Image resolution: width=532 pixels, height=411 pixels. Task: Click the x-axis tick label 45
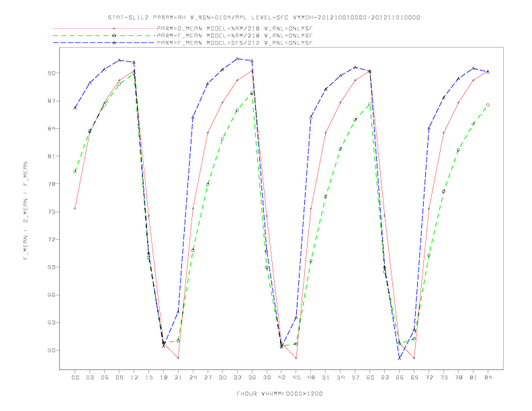296,377
